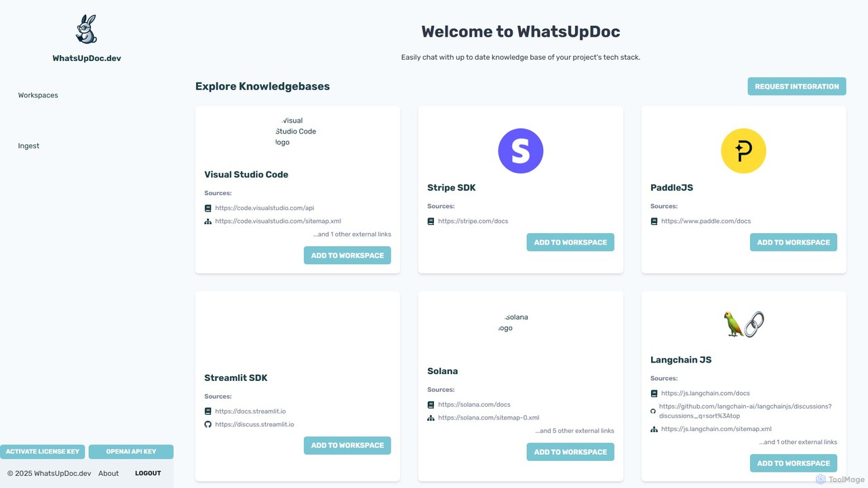This screenshot has height=488, width=868.
Task: Open Ingest in the sidebar
Action: pos(28,146)
